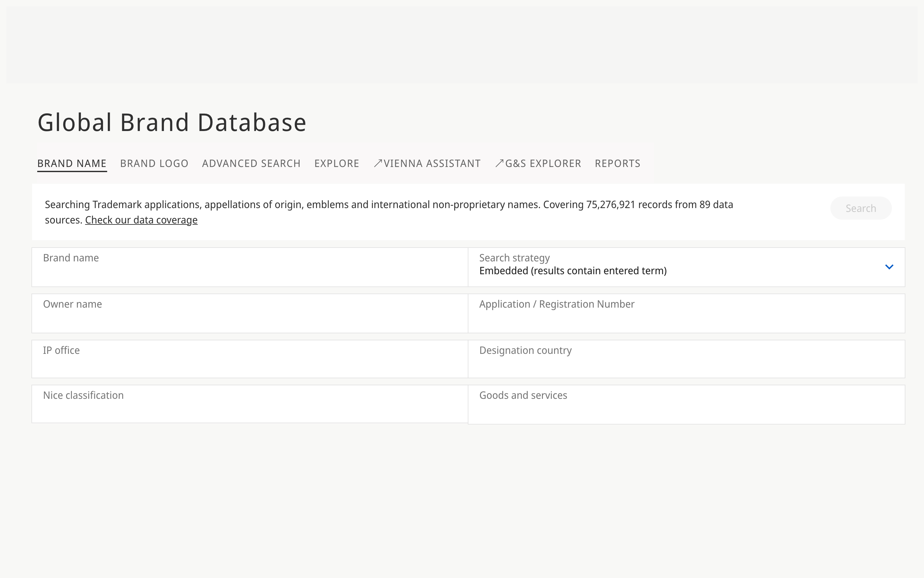Image resolution: width=924 pixels, height=578 pixels.
Task: Click the Application / Registration Number field
Action: point(686,313)
